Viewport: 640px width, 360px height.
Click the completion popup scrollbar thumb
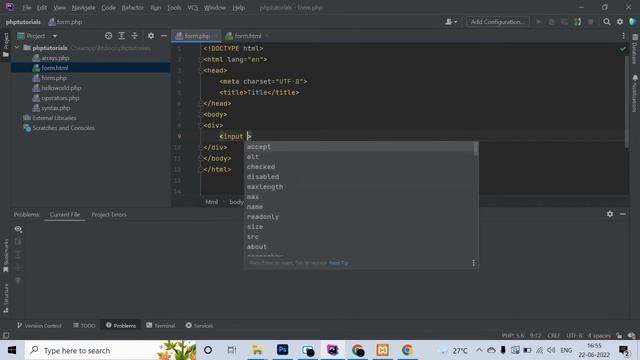[476, 149]
